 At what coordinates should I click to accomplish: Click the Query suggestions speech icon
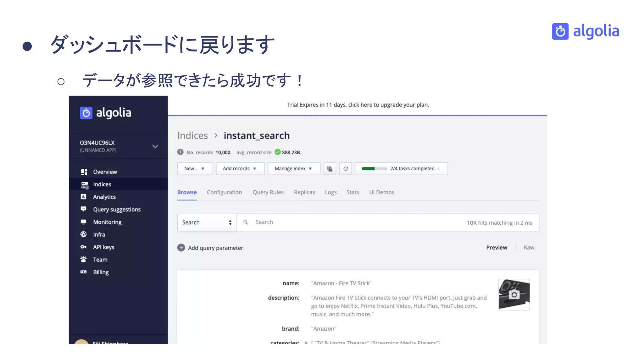83,209
